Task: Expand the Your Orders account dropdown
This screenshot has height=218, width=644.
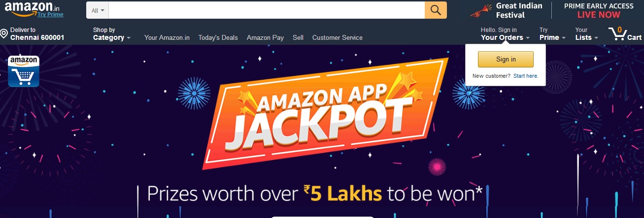Action: 505,34
